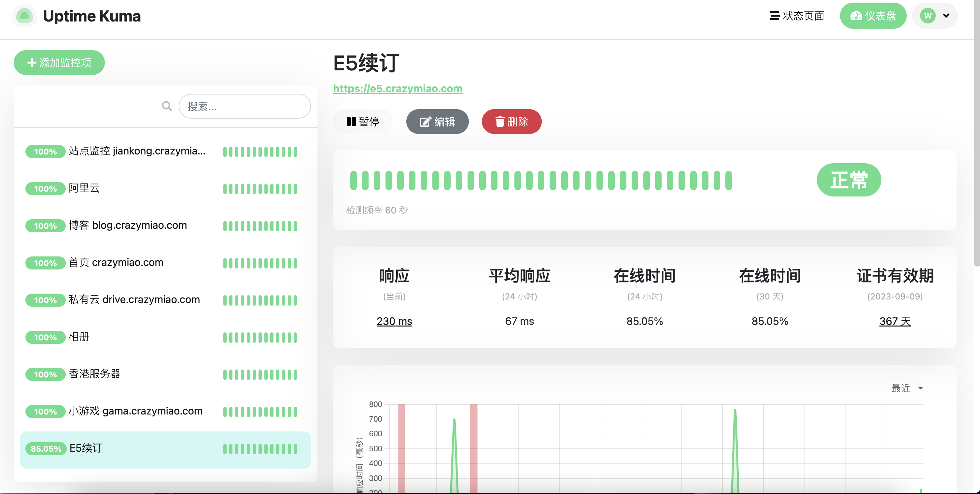Click the 100% badge on 阿里云 row
This screenshot has width=980, height=494.
(45, 189)
